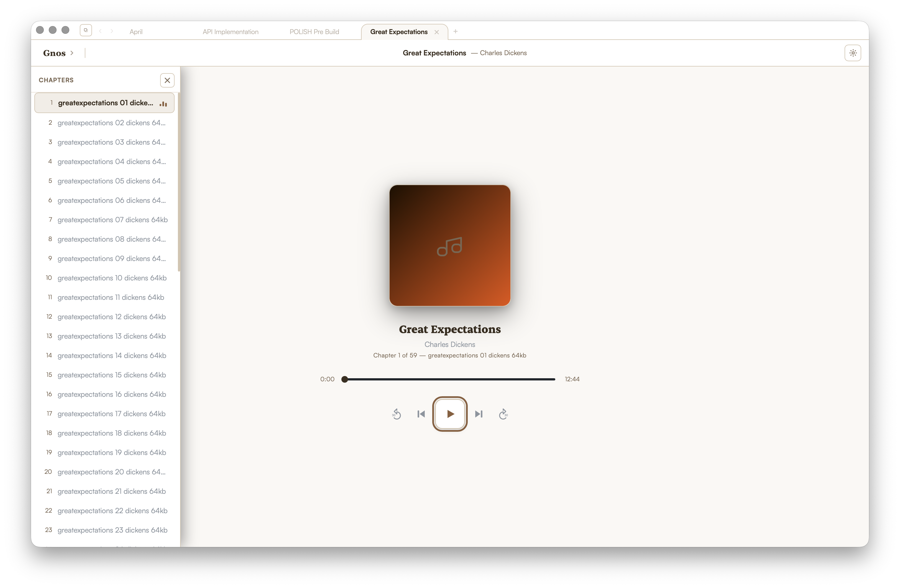Select chapter 5 greatexpectations 05
This screenshot has width=900, height=588.
[104, 181]
